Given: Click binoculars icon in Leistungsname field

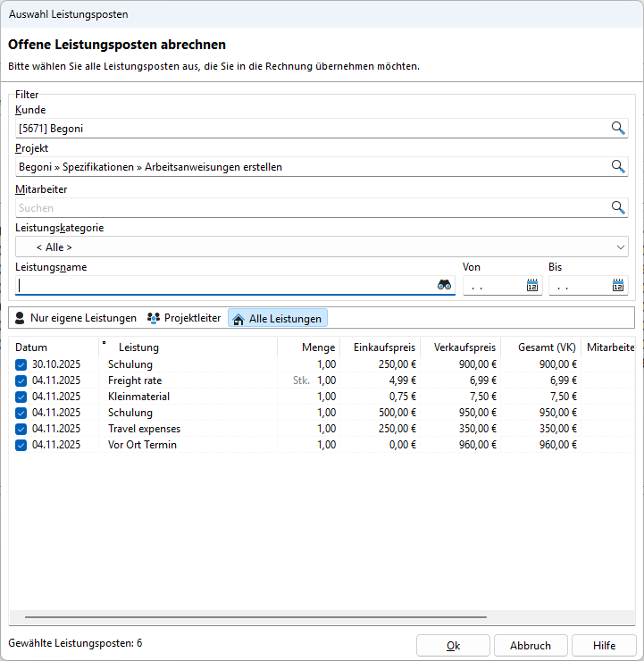Looking at the screenshot, I should tap(444, 285).
